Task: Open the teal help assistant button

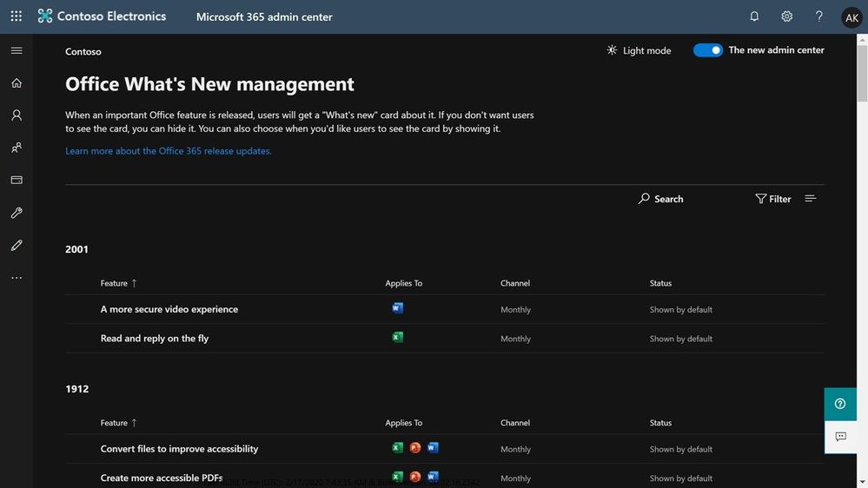Action: (x=840, y=404)
